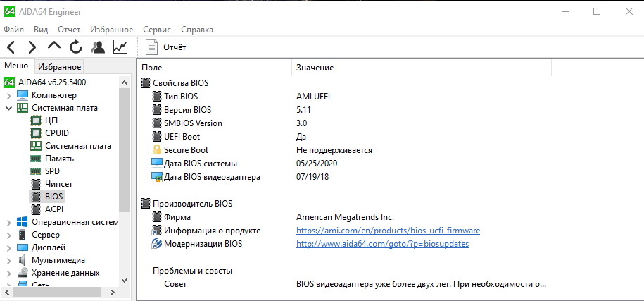
Task: Click the Компьютер monitor icon in the tree
Action: [23, 95]
